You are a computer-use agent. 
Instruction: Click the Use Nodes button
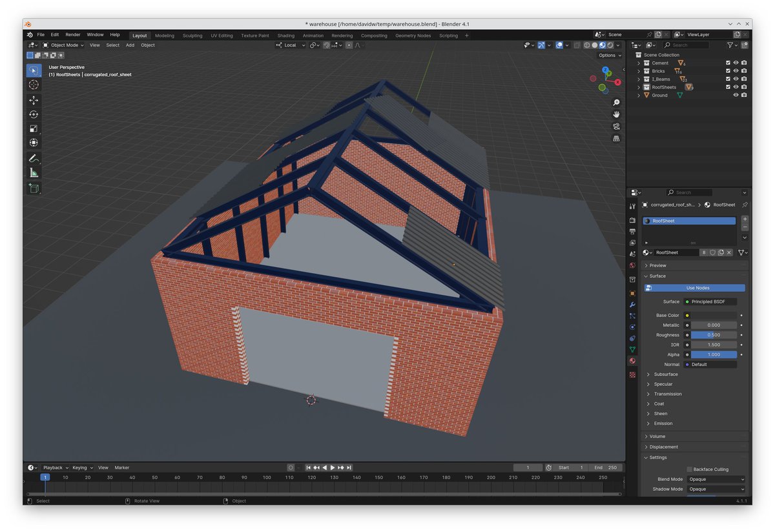click(694, 288)
